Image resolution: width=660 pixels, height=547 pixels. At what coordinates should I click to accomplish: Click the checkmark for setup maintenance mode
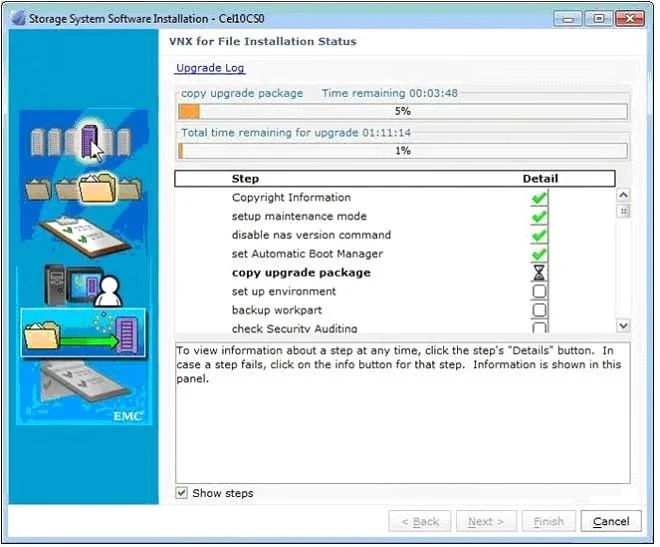tap(539, 217)
